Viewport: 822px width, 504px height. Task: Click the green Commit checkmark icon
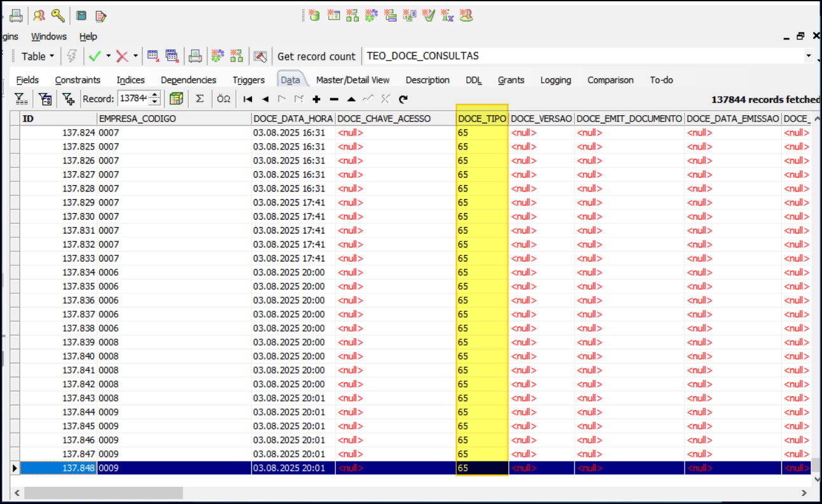[95, 56]
